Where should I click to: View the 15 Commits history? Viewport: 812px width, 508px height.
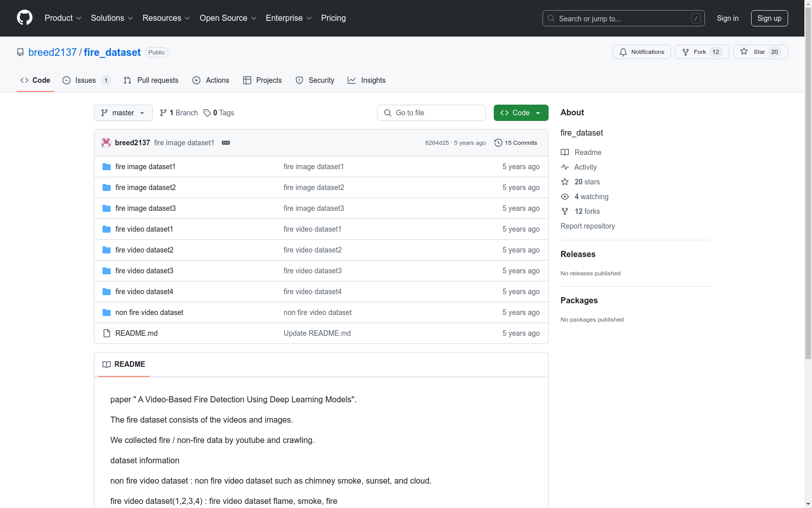pyautogui.click(x=516, y=143)
